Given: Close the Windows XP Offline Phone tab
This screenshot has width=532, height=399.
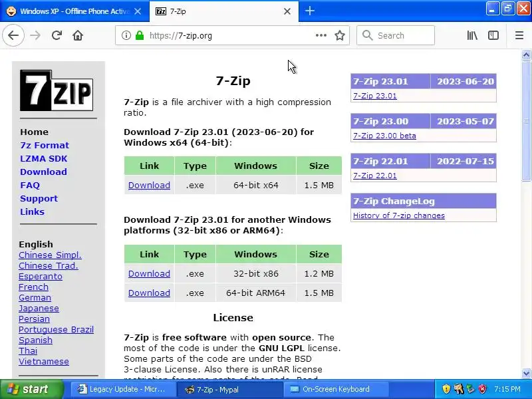Looking at the screenshot, I should tap(138, 11).
